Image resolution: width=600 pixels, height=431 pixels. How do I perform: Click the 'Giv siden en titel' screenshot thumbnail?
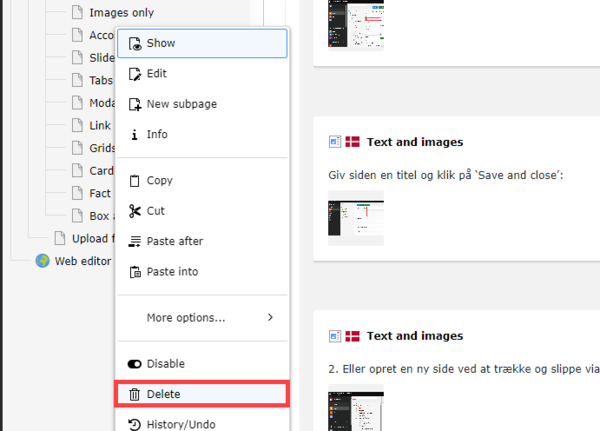tap(356, 218)
